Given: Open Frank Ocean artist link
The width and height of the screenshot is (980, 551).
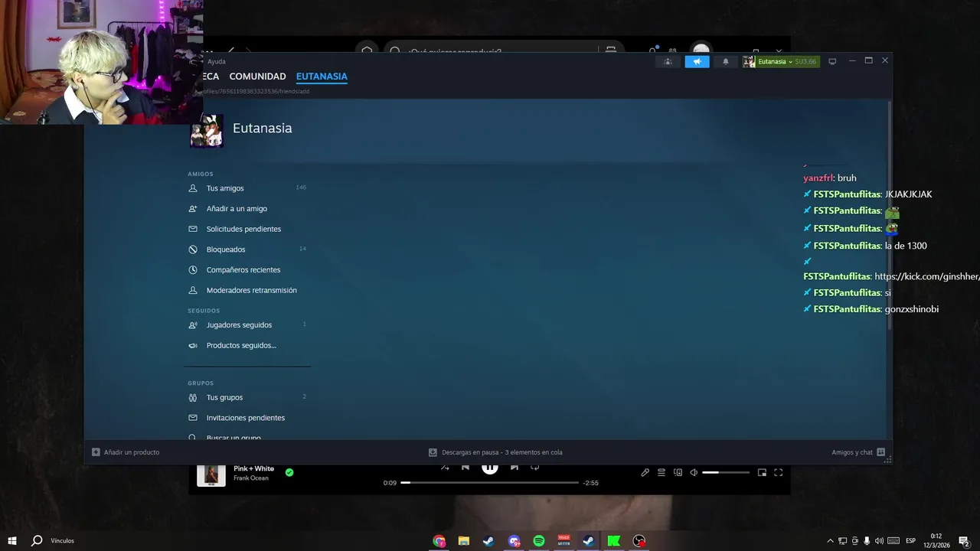Looking at the screenshot, I should point(251,478).
